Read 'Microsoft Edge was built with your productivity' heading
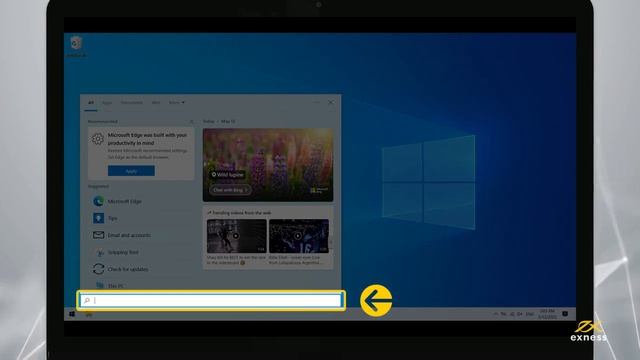This screenshot has width=640, height=360. [147, 139]
